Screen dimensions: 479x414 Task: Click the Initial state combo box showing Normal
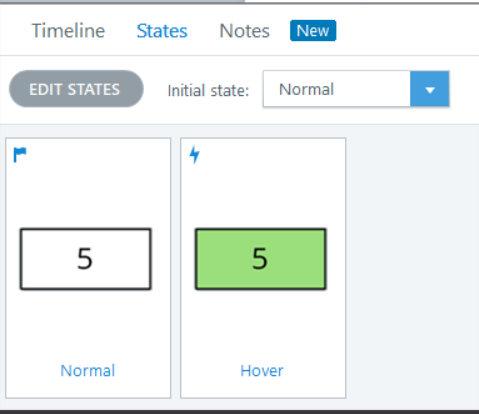click(356, 89)
